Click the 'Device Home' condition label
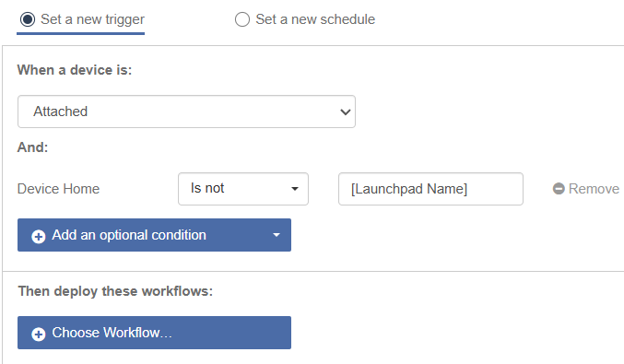This screenshot has height=364, width=624. click(58, 189)
